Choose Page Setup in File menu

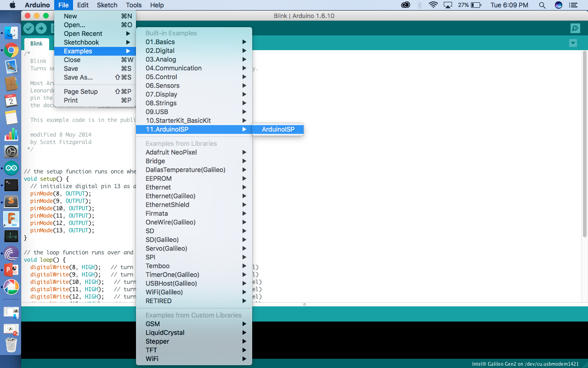pyautogui.click(x=95, y=92)
